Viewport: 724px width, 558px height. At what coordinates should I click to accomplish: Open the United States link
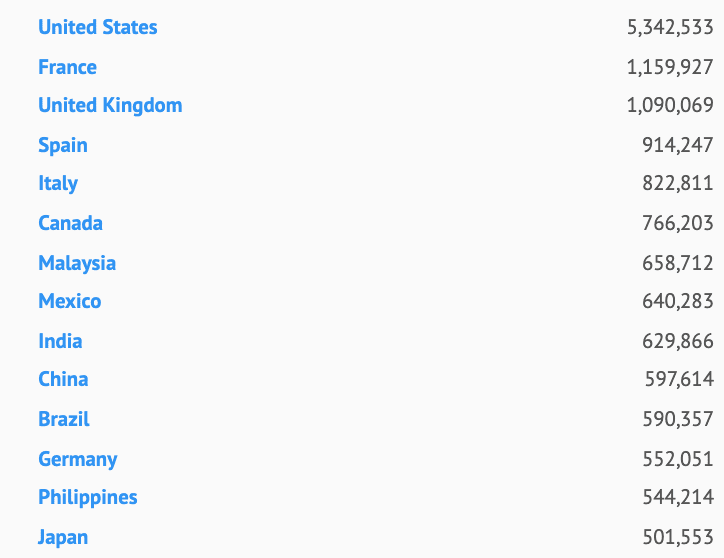point(97,27)
